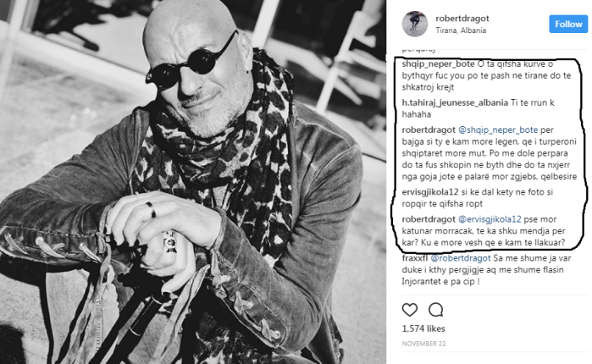592x364 pixels.
Task: Open robertdragot author name on second reply
Action: [x=429, y=219]
